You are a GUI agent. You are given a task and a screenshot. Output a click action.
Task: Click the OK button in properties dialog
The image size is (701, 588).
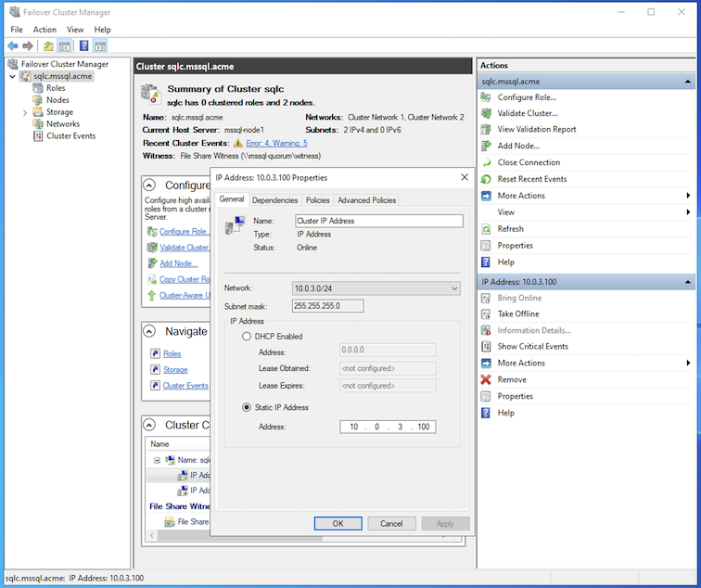pyautogui.click(x=338, y=524)
